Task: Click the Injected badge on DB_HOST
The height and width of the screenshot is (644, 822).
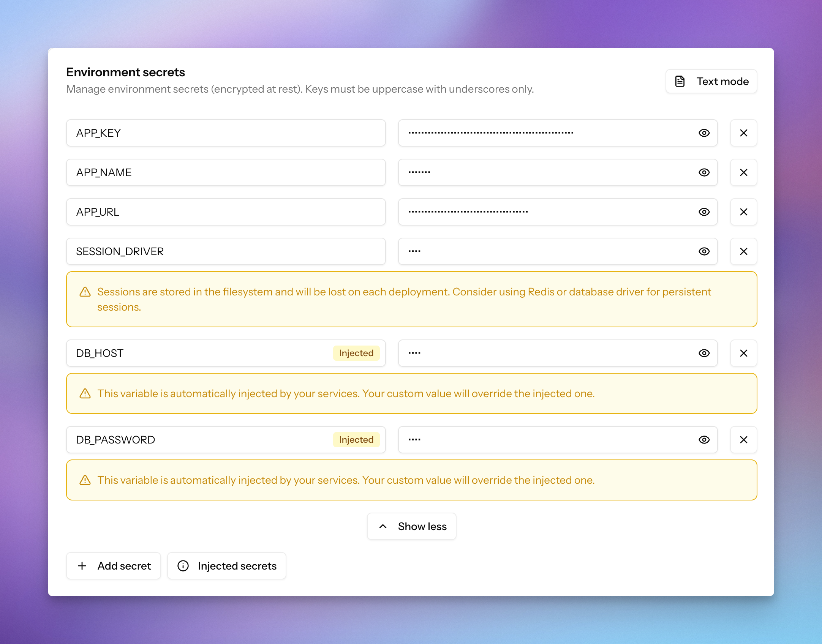Action: point(356,353)
